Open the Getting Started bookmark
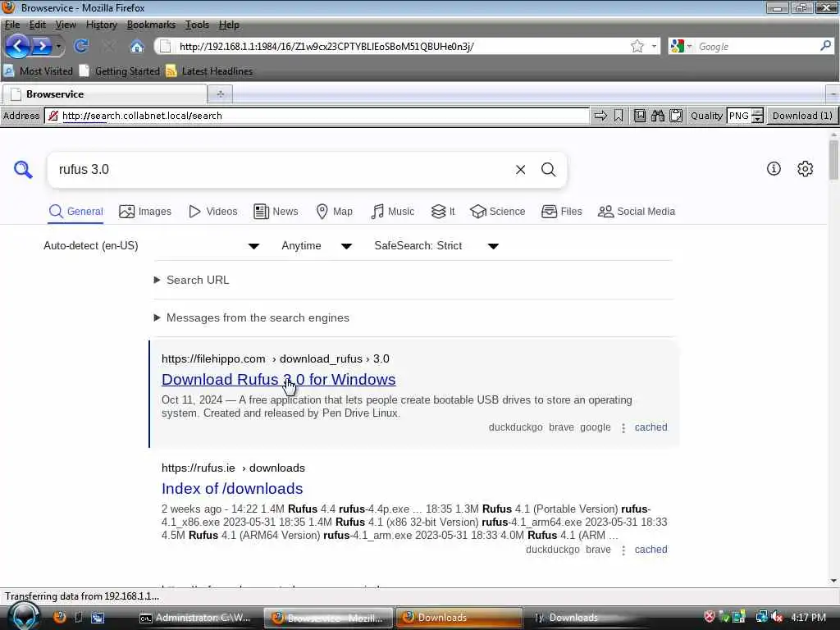This screenshot has height=630, width=840. [119, 71]
